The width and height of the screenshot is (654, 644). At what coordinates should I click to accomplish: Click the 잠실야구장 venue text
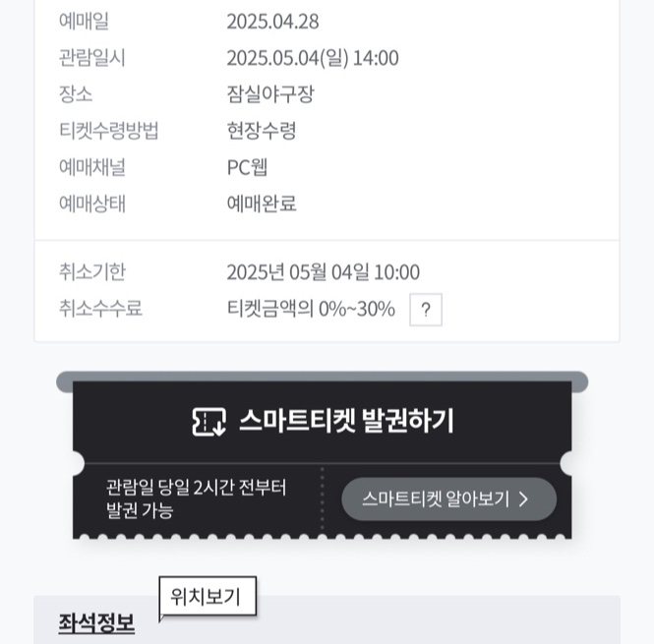coord(270,94)
